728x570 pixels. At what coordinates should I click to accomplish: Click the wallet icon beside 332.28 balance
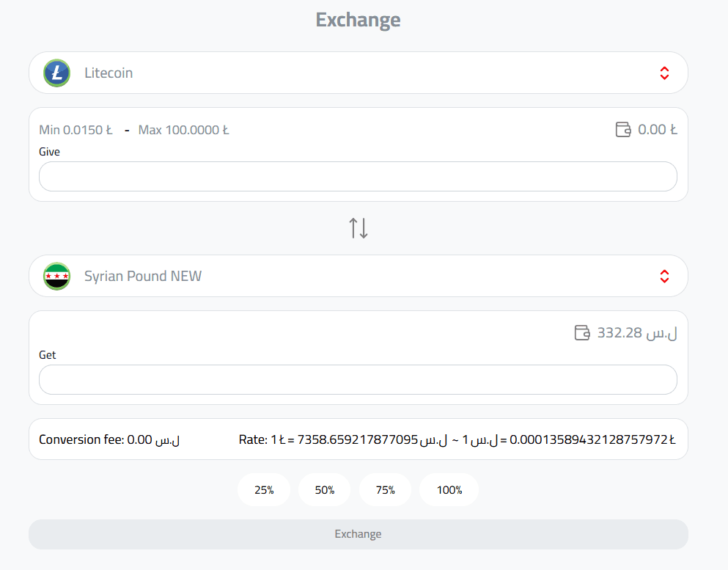tap(581, 332)
